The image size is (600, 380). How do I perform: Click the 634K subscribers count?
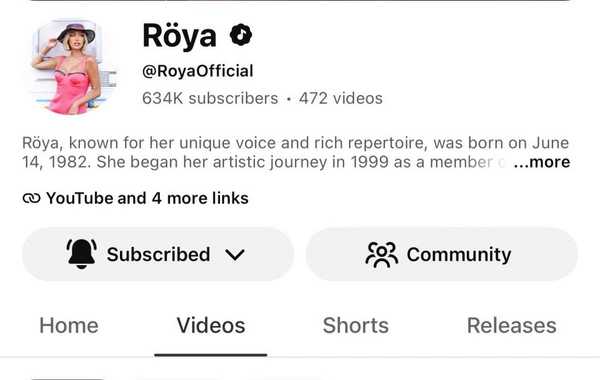click(x=210, y=98)
